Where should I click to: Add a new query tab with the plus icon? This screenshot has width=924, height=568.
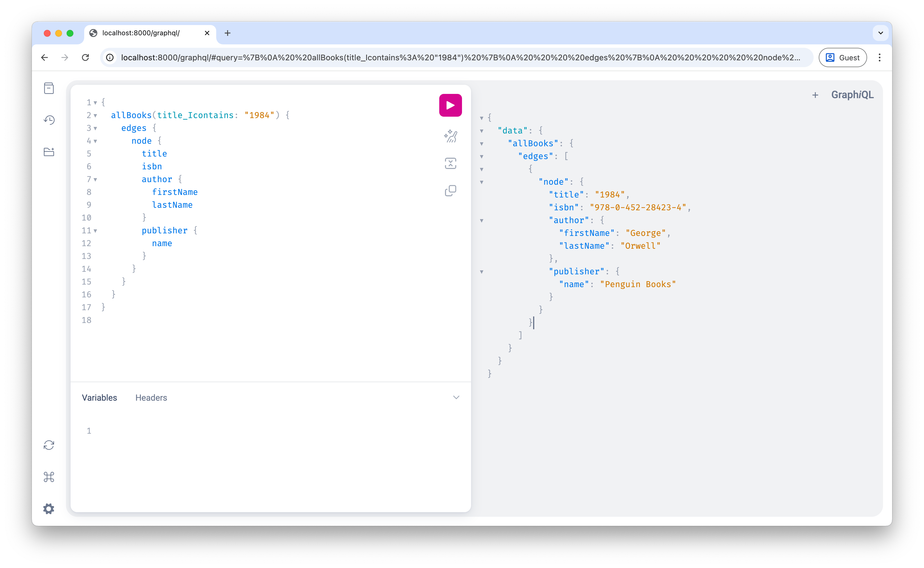[x=815, y=95]
